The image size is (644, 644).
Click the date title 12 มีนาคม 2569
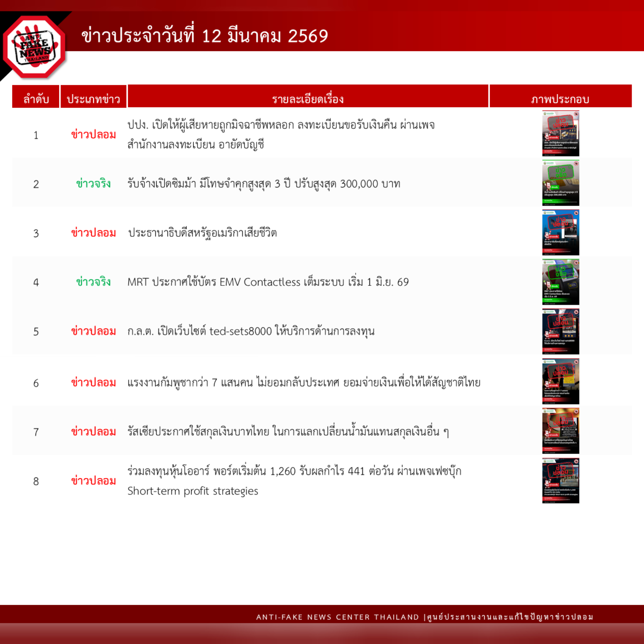(205, 36)
